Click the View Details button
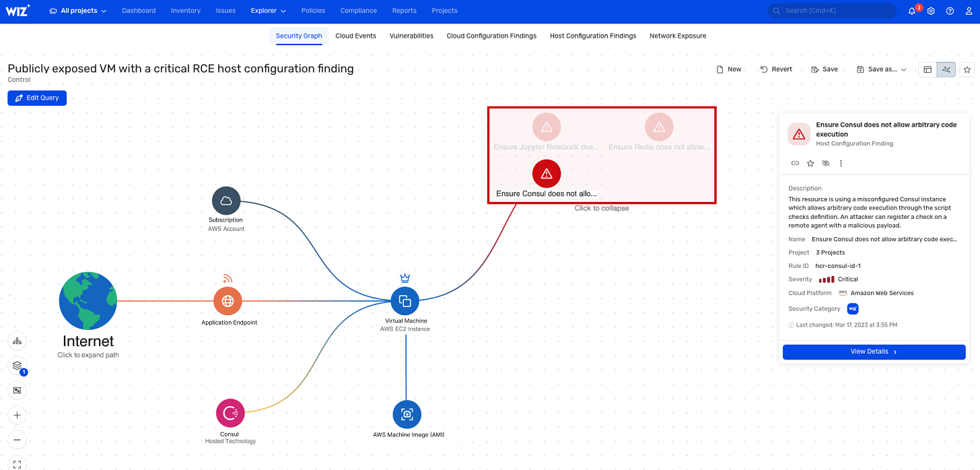Image resolution: width=980 pixels, height=470 pixels. click(874, 351)
